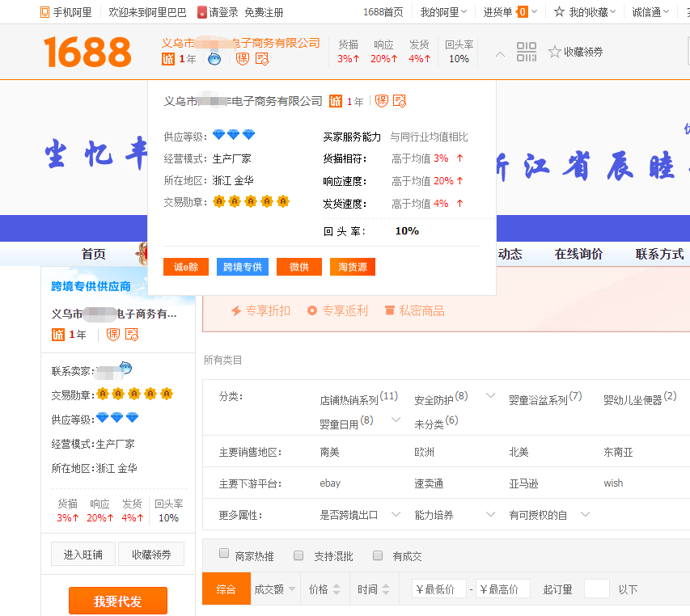Click the certificate icon in popup card
Screen dimensions: 690x616
(400, 101)
